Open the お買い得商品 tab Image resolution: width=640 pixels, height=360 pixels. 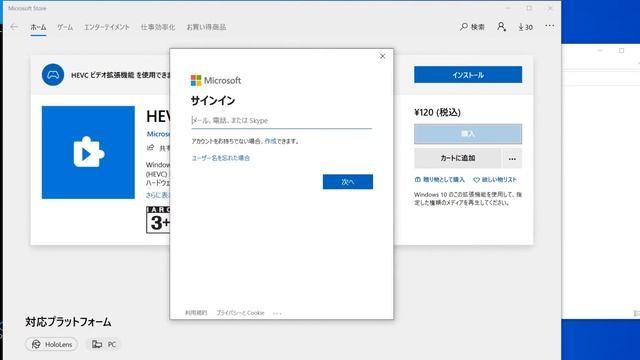pos(206,27)
